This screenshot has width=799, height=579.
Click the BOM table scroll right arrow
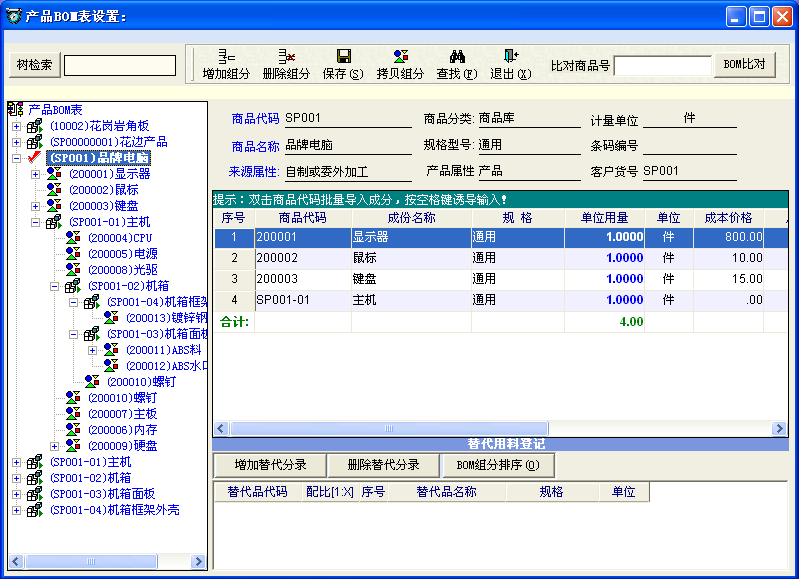[x=779, y=428]
